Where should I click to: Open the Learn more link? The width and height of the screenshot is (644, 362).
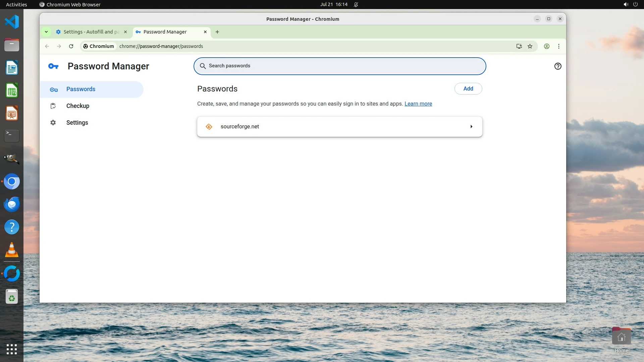pyautogui.click(x=418, y=104)
